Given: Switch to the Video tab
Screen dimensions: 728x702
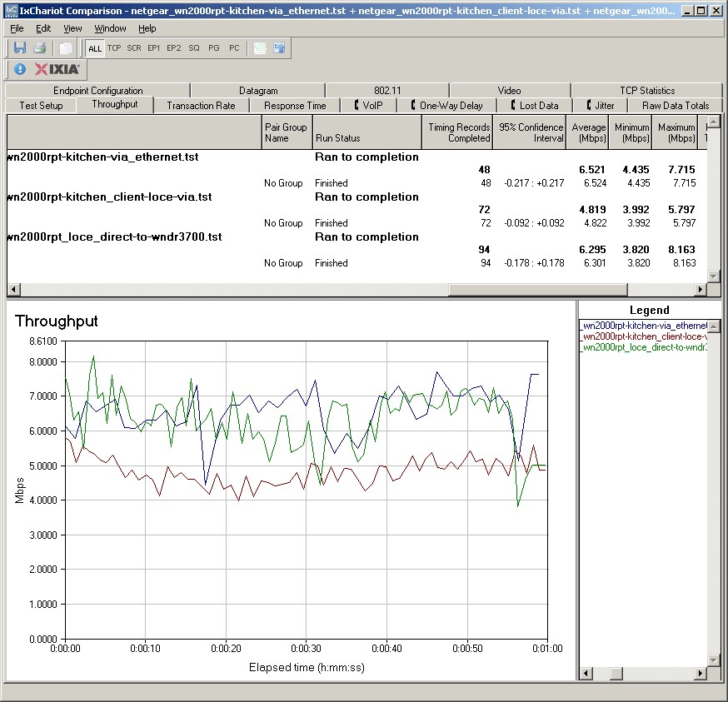Looking at the screenshot, I should point(509,91).
